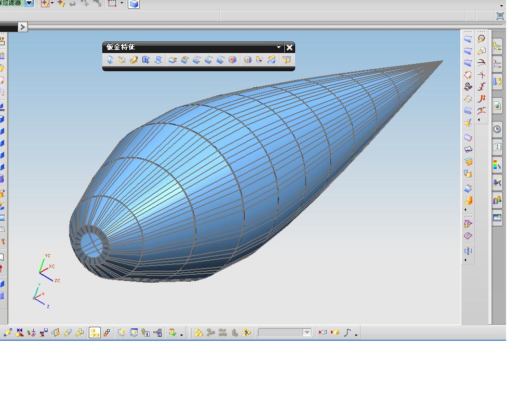532x399 pixels.
Task: Close the 钣金特征 floating toolbar
Action: [289, 47]
